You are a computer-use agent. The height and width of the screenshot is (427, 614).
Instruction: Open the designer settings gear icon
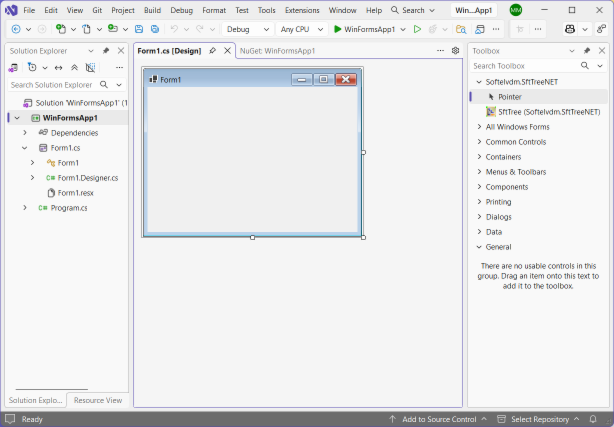(455, 51)
